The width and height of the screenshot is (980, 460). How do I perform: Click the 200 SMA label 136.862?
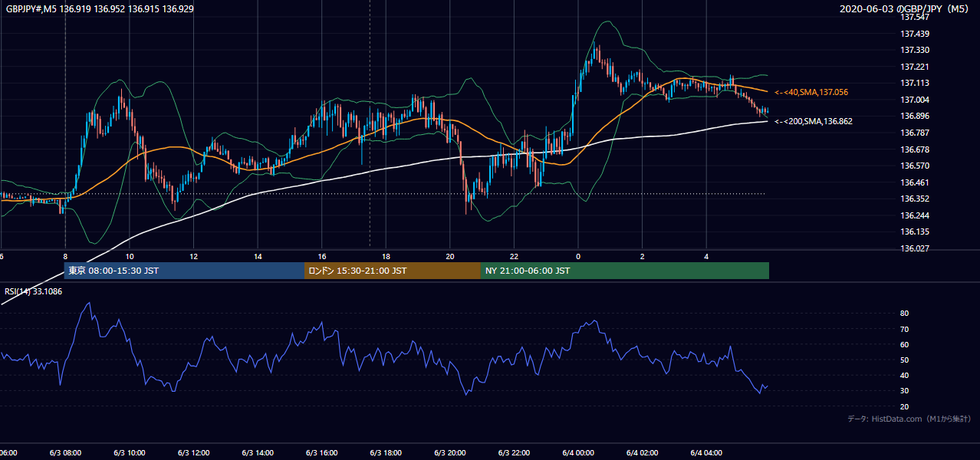(x=814, y=121)
